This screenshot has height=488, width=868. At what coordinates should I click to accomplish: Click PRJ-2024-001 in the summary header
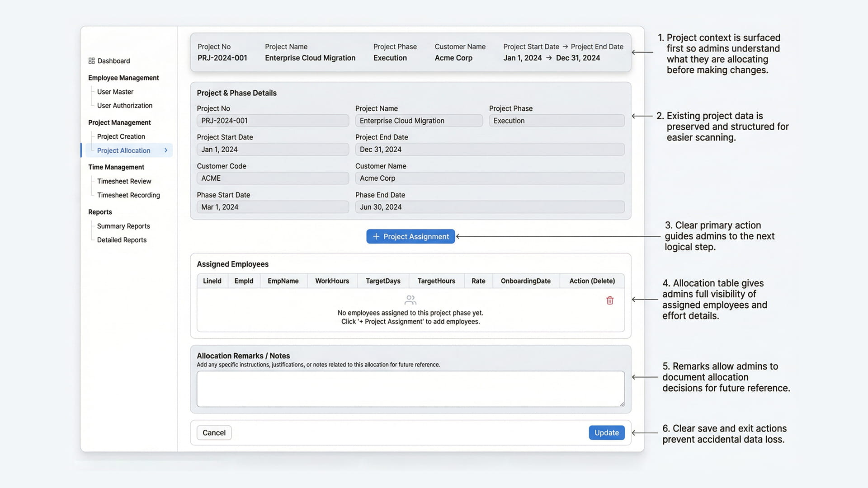click(x=222, y=58)
